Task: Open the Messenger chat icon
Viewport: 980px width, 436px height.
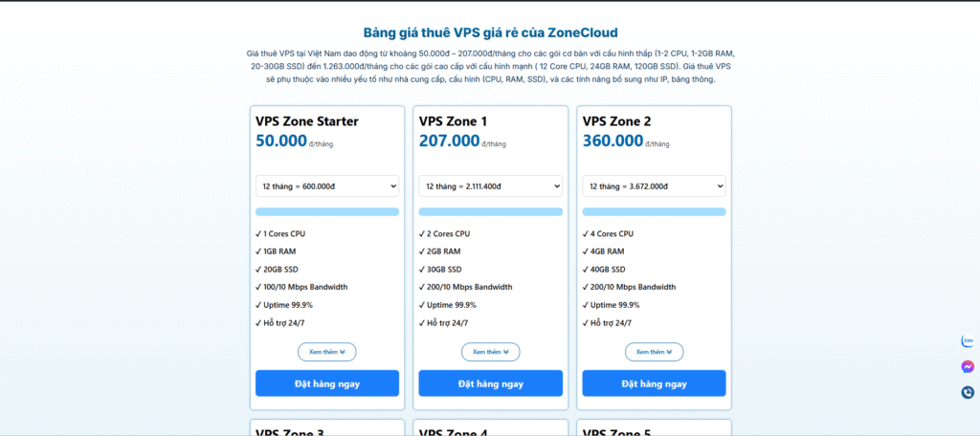Action: point(968,366)
